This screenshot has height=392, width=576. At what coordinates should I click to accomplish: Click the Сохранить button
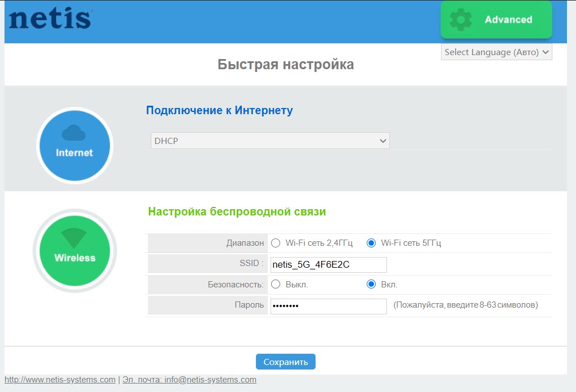tap(286, 361)
